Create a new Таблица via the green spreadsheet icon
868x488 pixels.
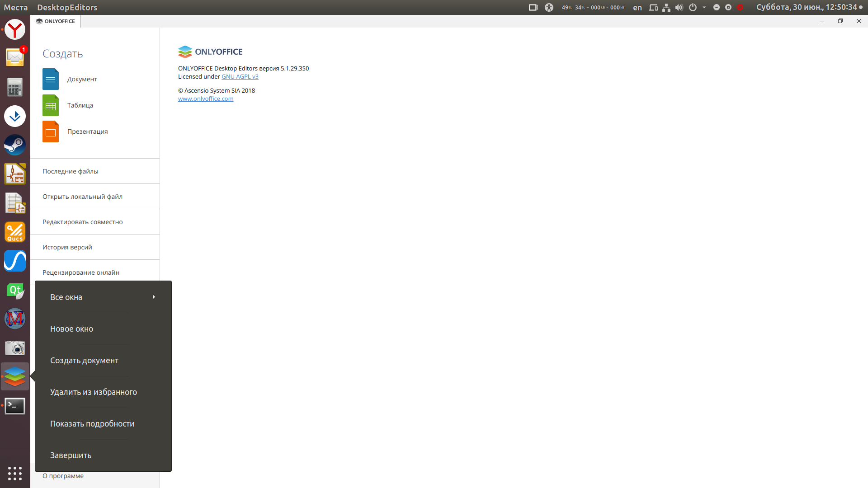[50, 105]
